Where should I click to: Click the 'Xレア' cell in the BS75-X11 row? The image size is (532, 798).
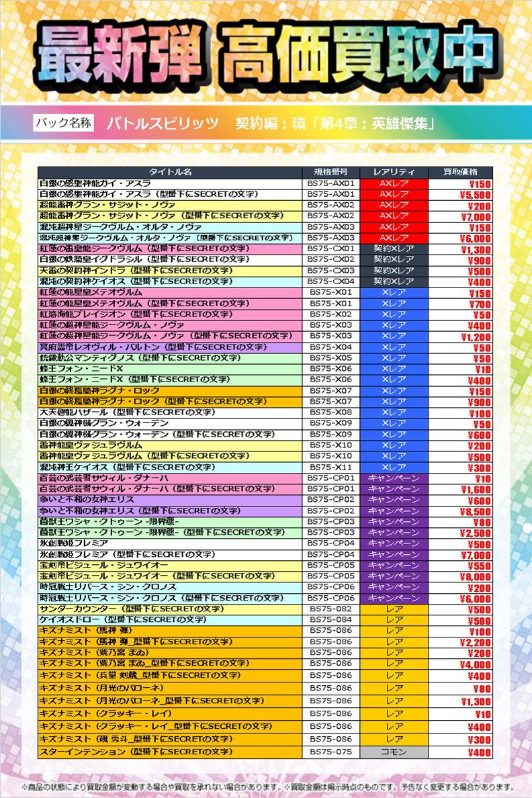pyautogui.click(x=394, y=468)
